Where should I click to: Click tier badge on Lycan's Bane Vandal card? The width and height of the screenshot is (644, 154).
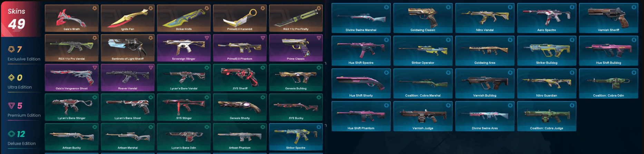coord(207,67)
